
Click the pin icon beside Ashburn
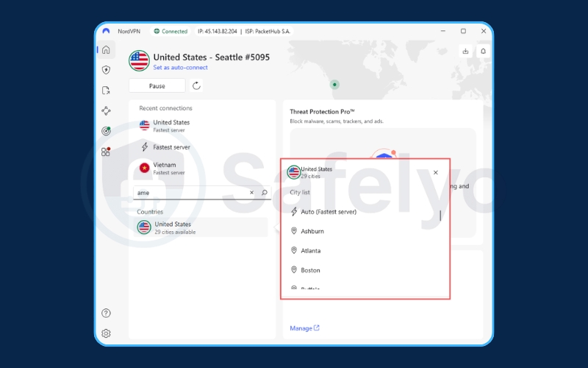[294, 230]
